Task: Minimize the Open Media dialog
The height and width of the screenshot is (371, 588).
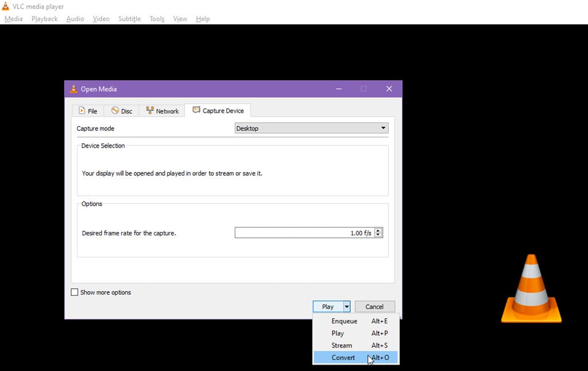Action: 339,88
